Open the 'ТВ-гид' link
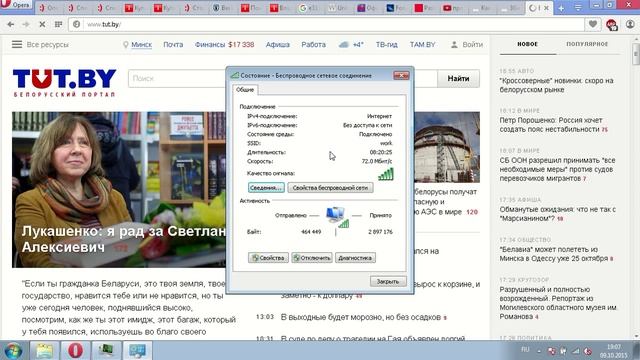This screenshot has width=640, height=360. 387,44
